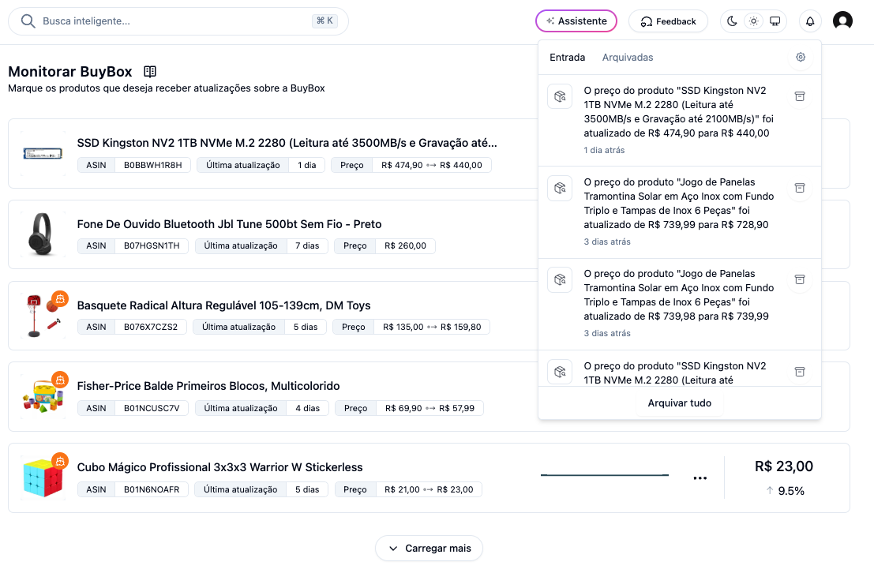This screenshot has width=874, height=588.
Task: Click package icon of the partially visible SSD Kingston notification at the bottom of the list
Action: point(561,372)
